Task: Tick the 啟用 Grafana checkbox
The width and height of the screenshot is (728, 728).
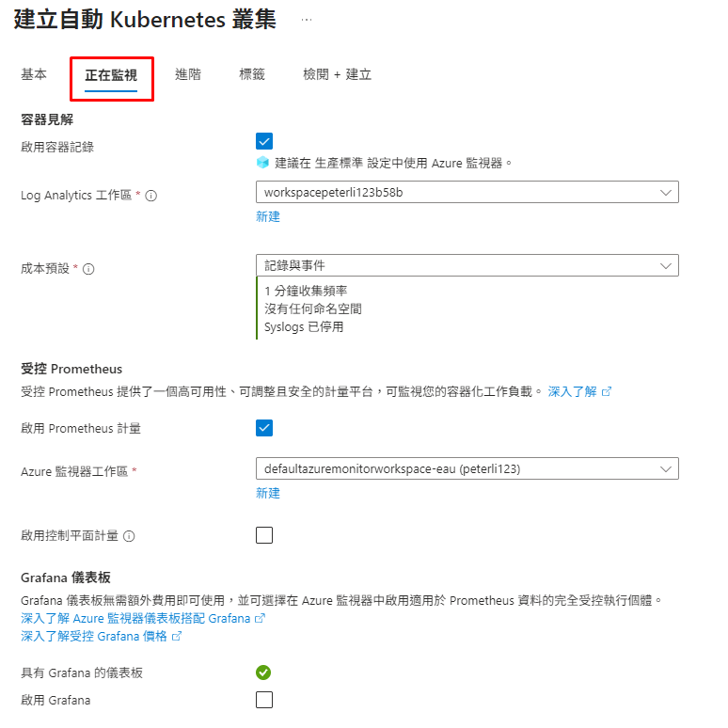Action: 264,700
